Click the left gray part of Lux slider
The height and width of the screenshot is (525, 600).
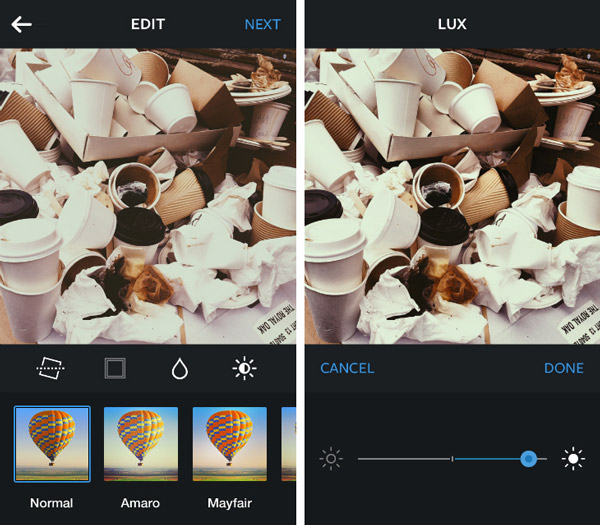[x=404, y=458]
